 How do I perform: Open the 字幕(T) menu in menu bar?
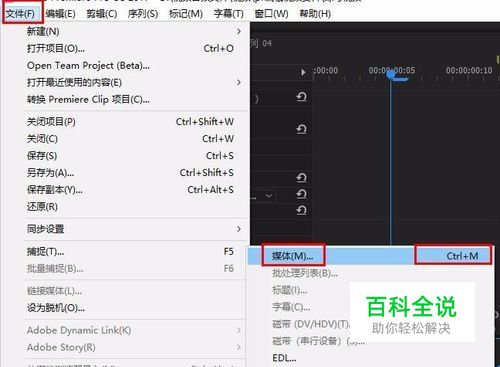click(229, 14)
